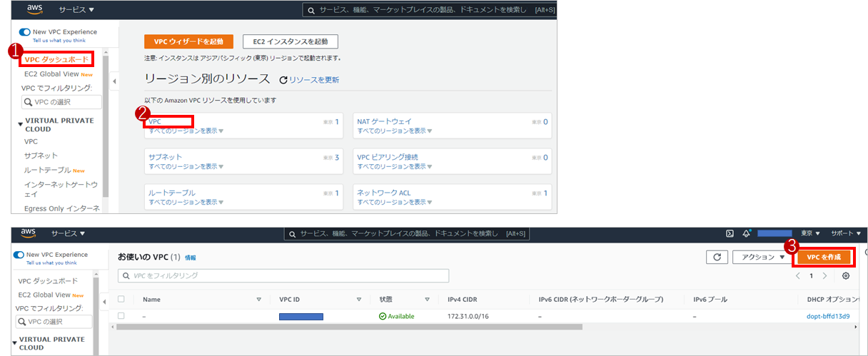The width and height of the screenshot is (868, 356).
Task: Click Tell us what you think on dashboard
Action: [59, 41]
